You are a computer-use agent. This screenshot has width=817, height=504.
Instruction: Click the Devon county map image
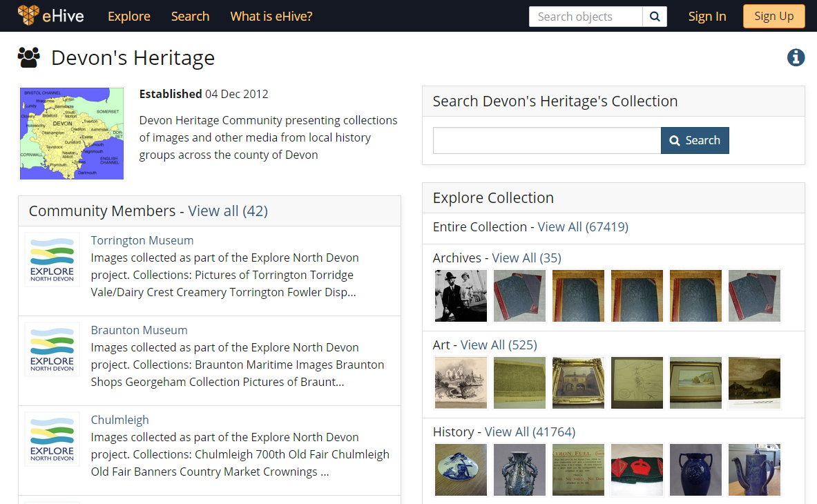coord(72,133)
